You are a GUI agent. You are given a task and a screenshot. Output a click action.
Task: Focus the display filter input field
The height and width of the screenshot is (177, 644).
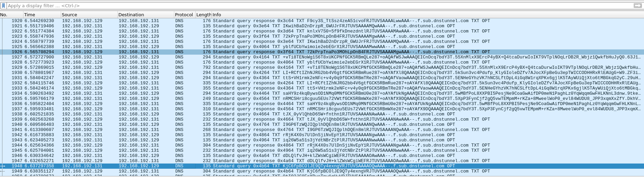click(311, 6)
